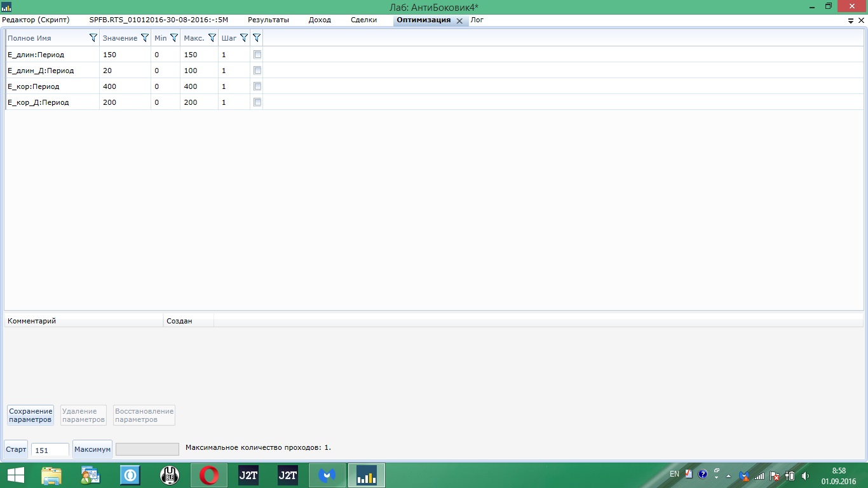Open the Windows Start menu
This screenshot has height=488, width=868.
pos(16,475)
